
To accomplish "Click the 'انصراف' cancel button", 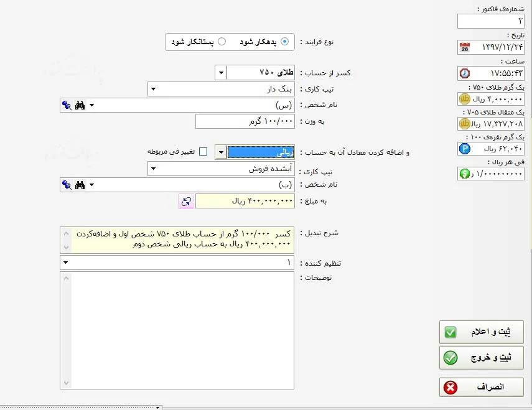I will click(481, 387).
